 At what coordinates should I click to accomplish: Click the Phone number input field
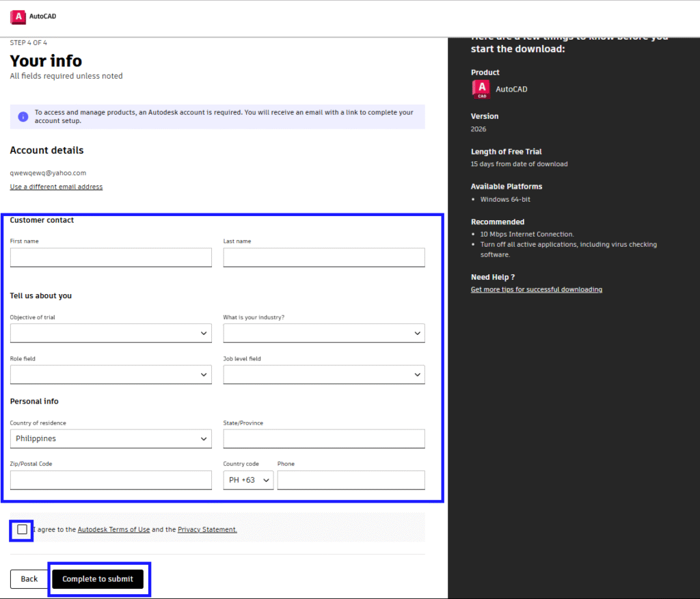tap(351, 480)
